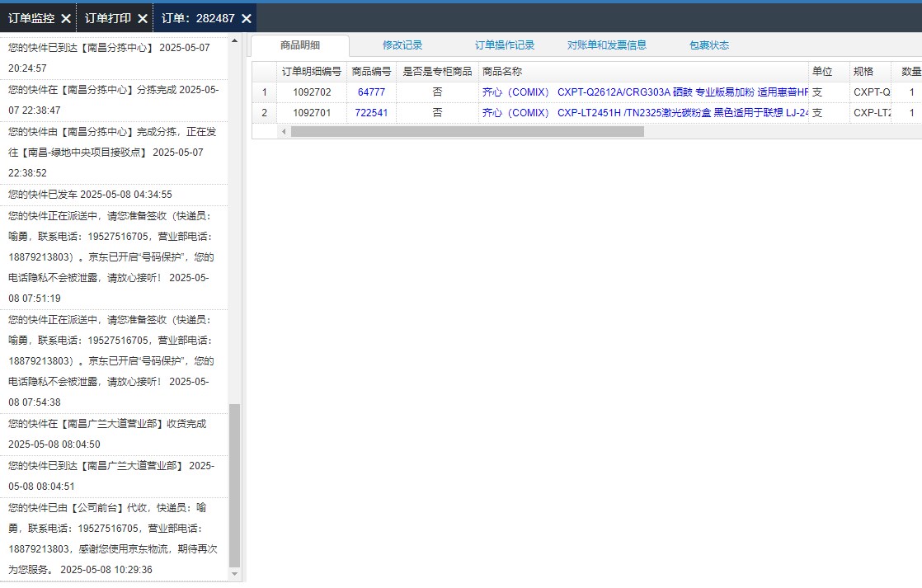Click the 否 cell in row 1092702

(437, 92)
